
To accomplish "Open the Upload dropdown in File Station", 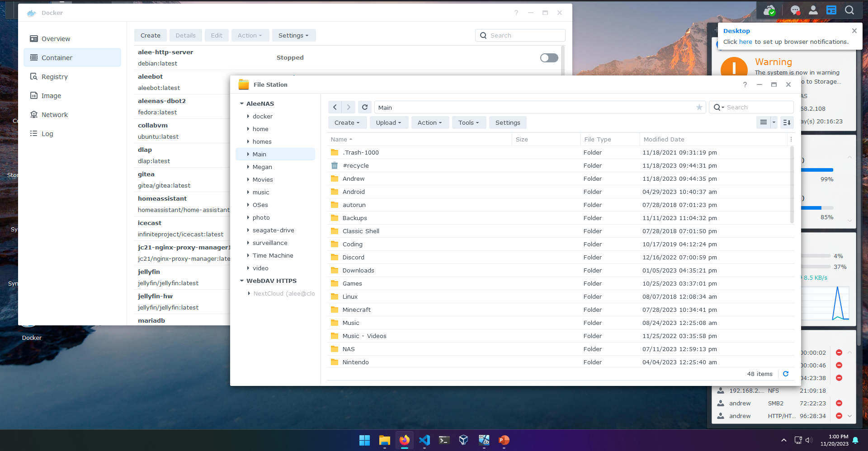I will 388,122.
